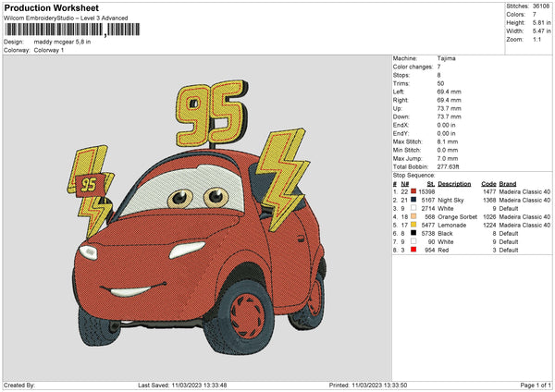Click the 'Orange Sorbet' description text

click(x=457, y=216)
